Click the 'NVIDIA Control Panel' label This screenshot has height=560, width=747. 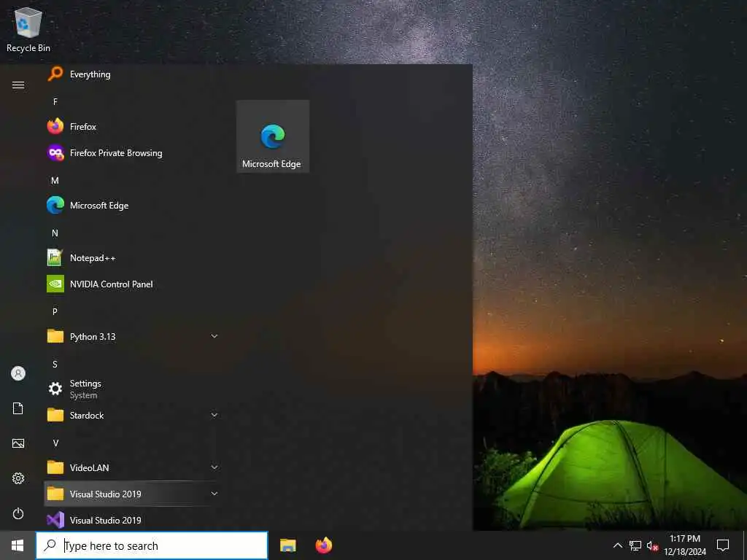(x=111, y=284)
